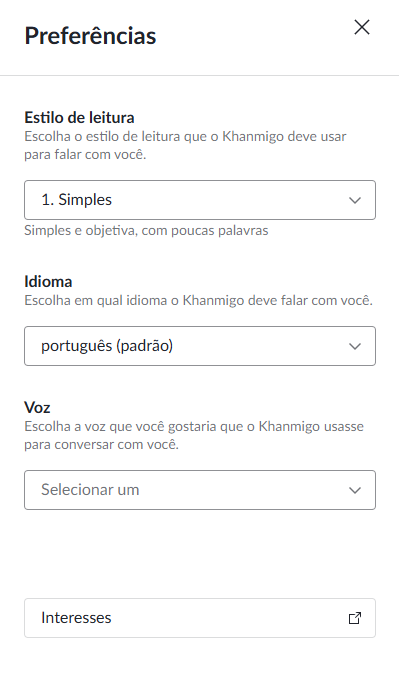Click the chevron arrow beside português (padrão)
Viewport: 399px width, 675px height.
pos(355,346)
